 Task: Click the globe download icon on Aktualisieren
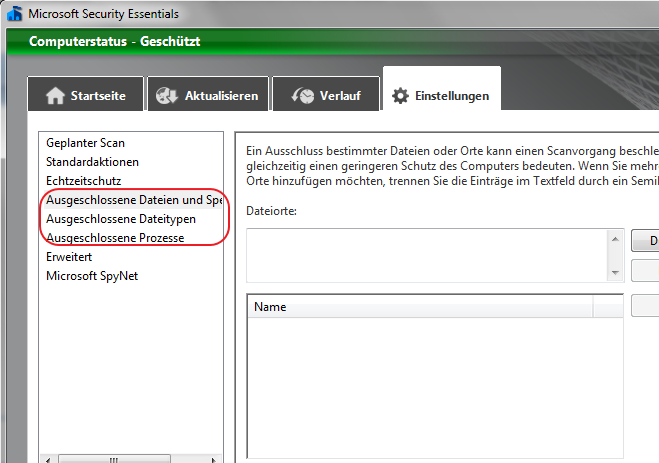click(167, 96)
